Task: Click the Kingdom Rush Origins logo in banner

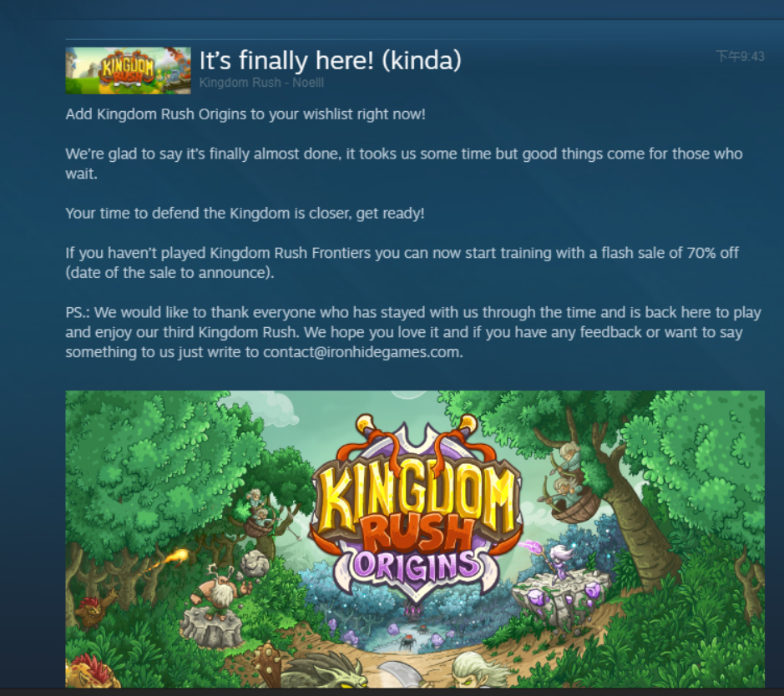Action: click(415, 507)
